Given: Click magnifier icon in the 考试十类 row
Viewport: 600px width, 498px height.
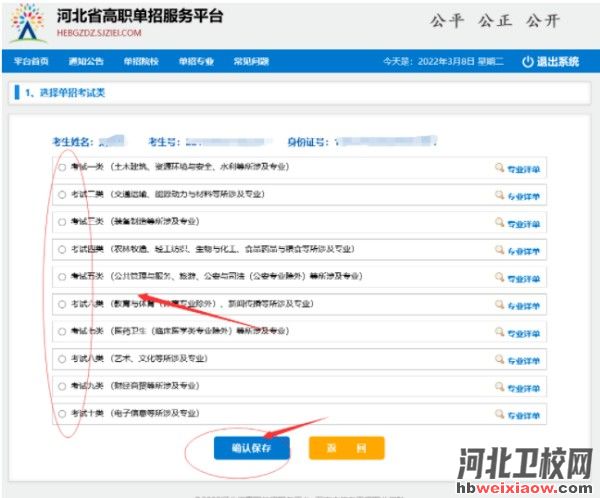Looking at the screenshot, I should (499, 413).
